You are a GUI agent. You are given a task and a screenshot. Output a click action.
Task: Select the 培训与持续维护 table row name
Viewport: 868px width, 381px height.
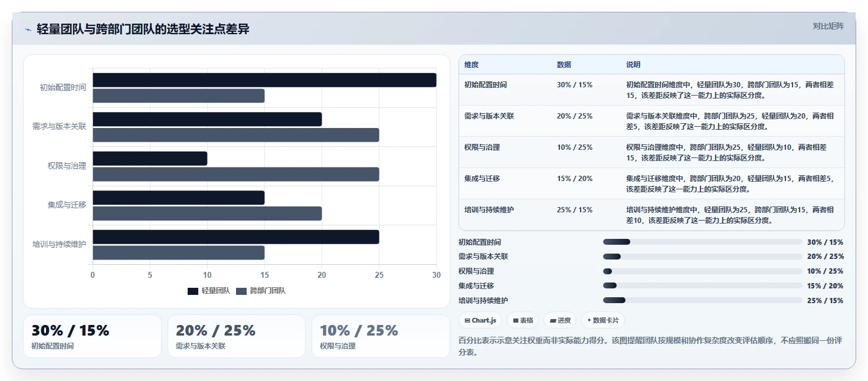pos(489,210)
